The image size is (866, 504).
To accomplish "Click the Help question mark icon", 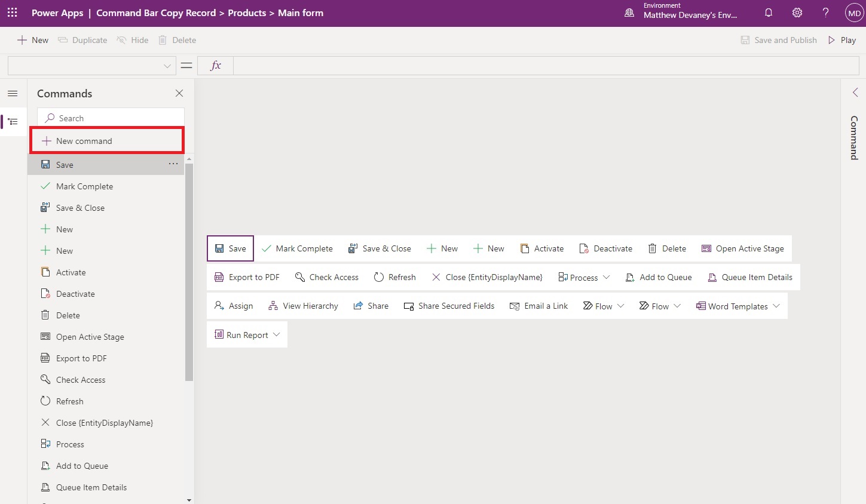I will point(825,12).
